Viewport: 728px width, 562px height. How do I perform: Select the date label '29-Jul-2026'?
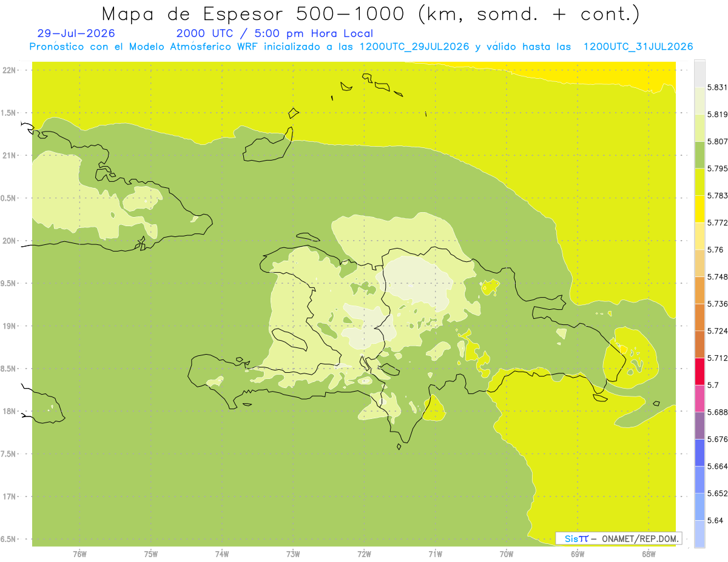pos(76,34)
